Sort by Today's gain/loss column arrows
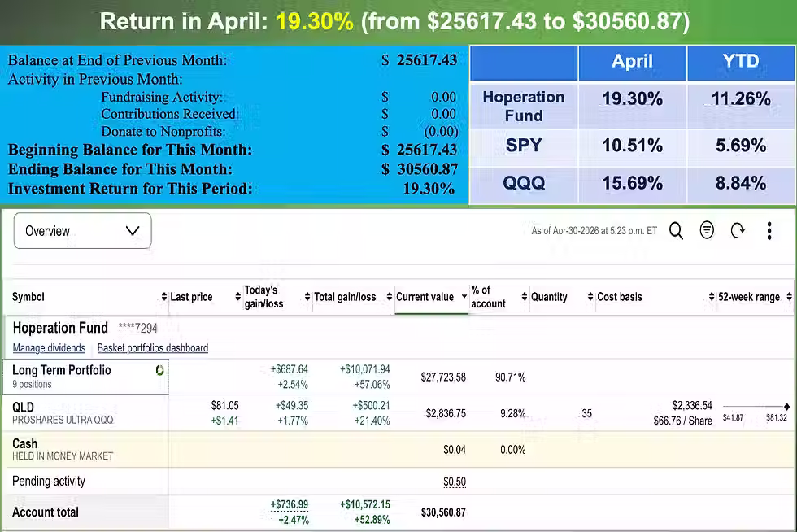797x532 pixels. click(x=307, y=297)
